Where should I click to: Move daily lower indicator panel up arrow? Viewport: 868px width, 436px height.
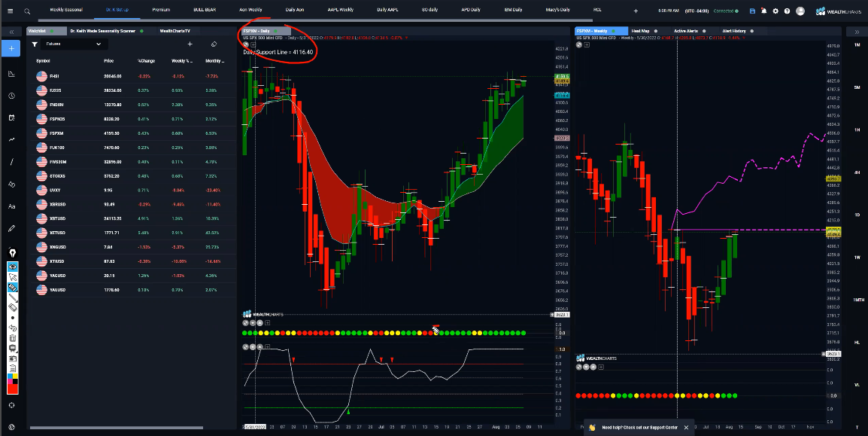[x=259, y=347]
